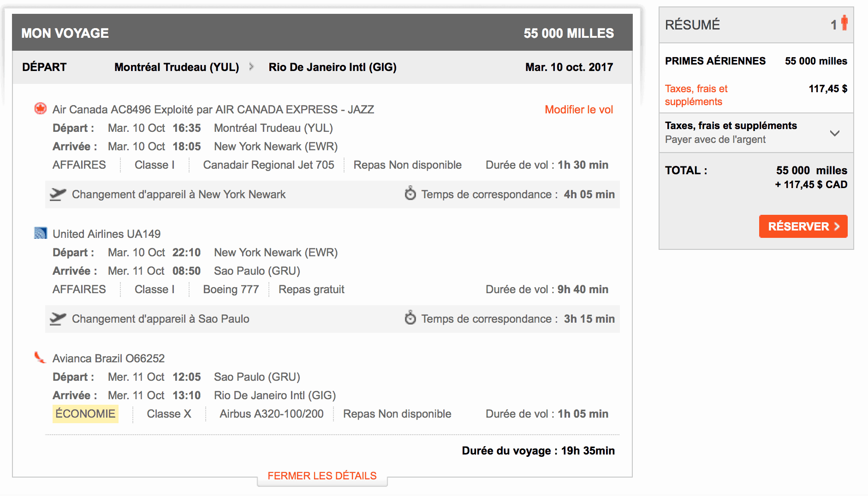Click the United Airlines logo
The width and height of the screenshot is (868, 496).
point(41,233)
